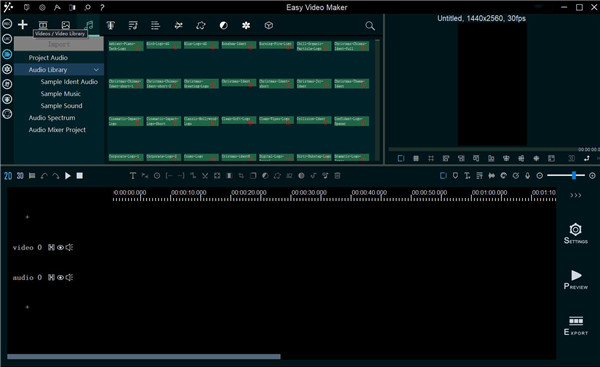Open the text library T icon
600x367 pixels.
(110, 25)
